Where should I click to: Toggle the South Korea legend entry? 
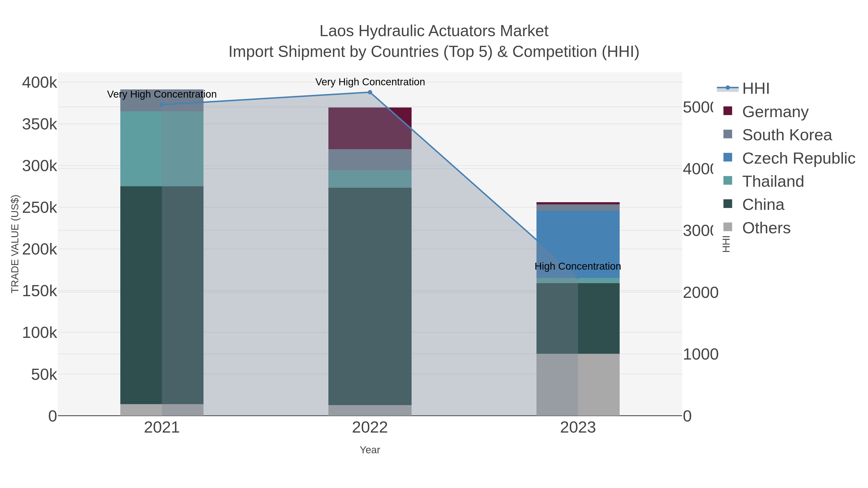(778, 135)
